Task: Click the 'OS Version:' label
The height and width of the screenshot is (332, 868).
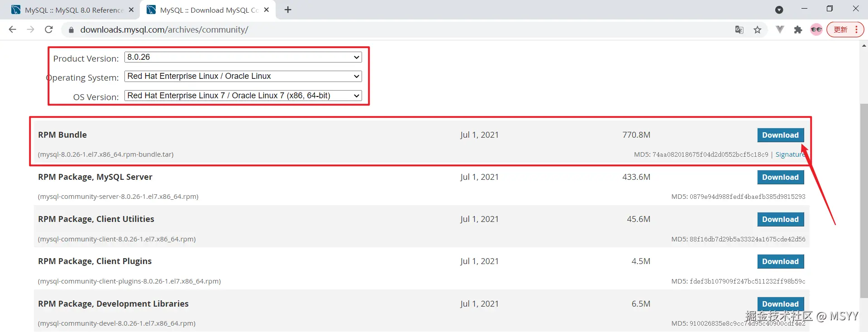Action: click(96, 97)
